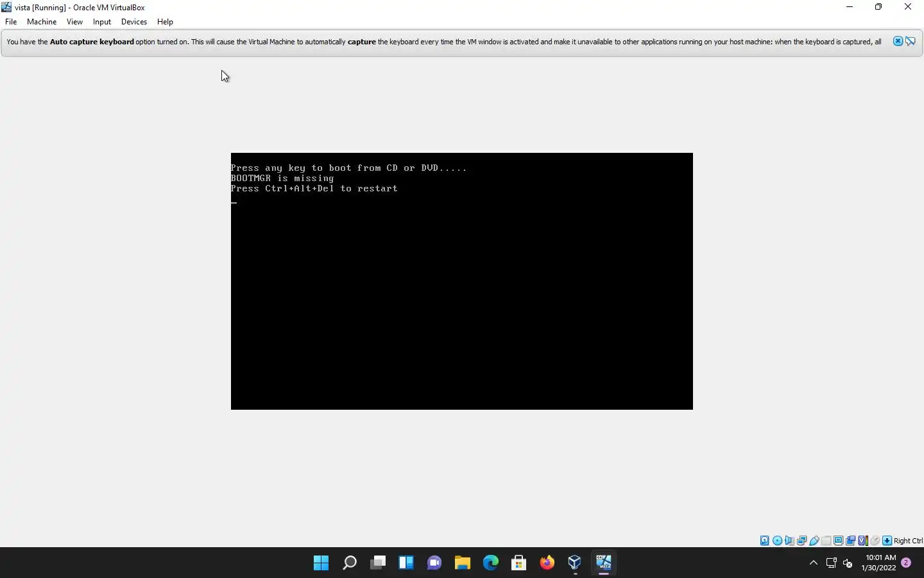
Task: Click the audio status icon
Action: pos(789,541)
